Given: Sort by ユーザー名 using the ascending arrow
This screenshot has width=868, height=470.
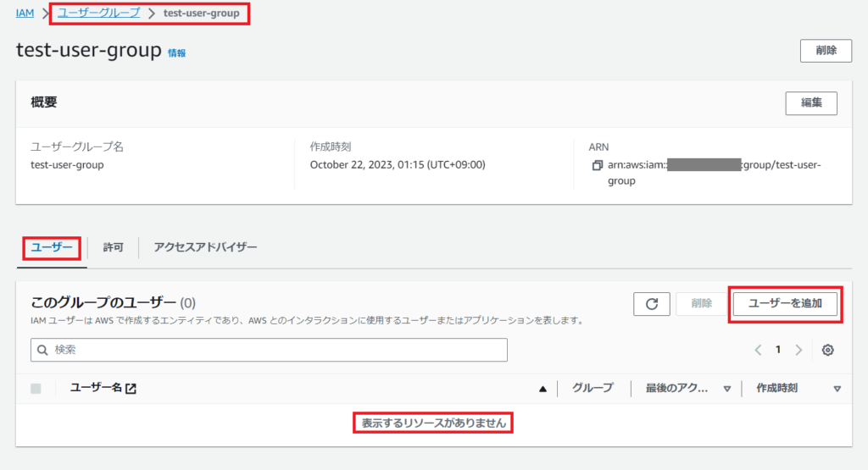Looking at the screenshot, I should tap(542, 389).
